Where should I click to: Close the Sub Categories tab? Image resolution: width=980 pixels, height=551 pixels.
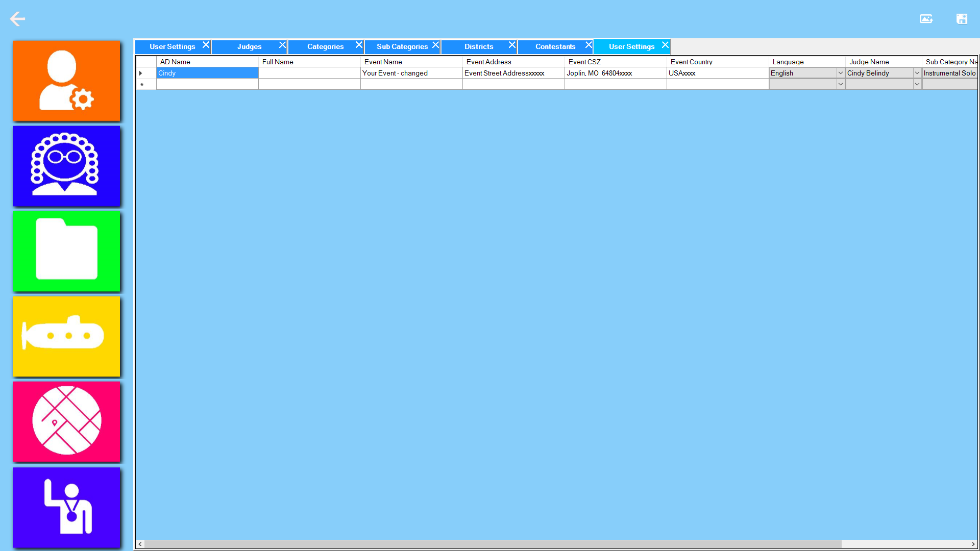tap(435, 46)
